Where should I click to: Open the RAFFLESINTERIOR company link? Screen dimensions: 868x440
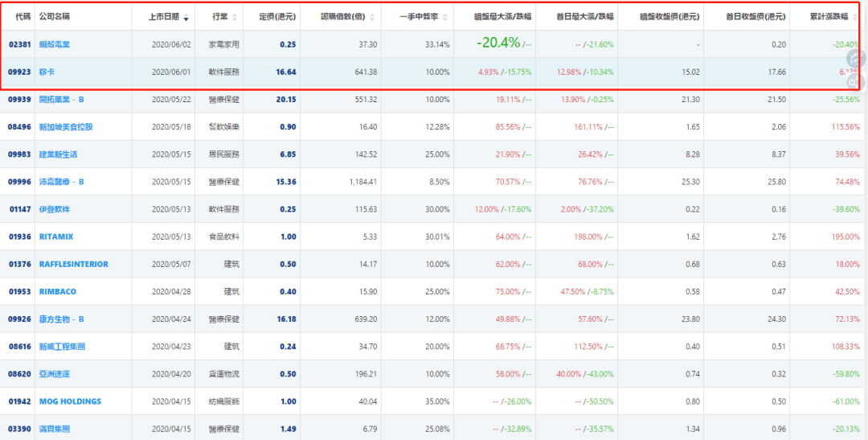tap(74, 265)
